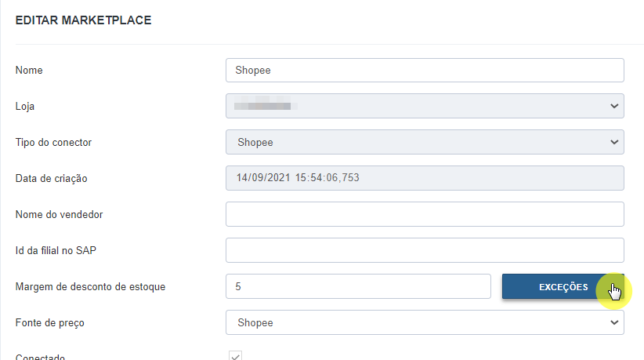Click the Loja label text

point(25,107)
